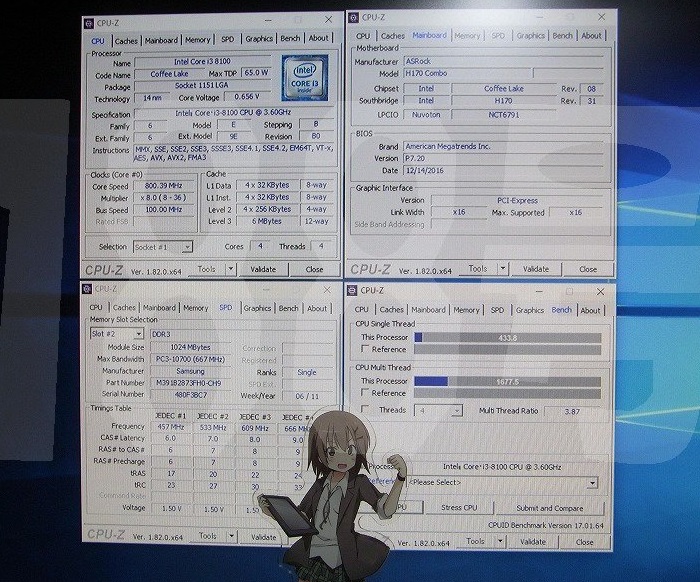Screen dimensions: 700x582
Task: Open SPD tab in CPU window
Action: click(x=228, y=39)
